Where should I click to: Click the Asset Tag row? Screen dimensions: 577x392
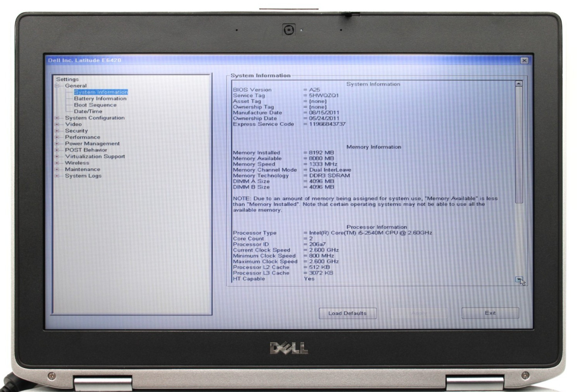(280, 101)
